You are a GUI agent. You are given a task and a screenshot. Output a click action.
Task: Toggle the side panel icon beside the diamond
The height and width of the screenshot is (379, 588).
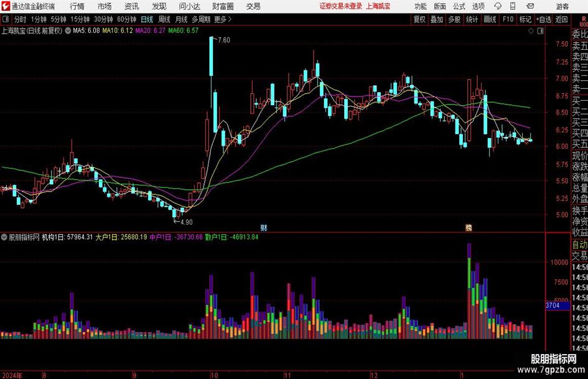coord(540,31)
